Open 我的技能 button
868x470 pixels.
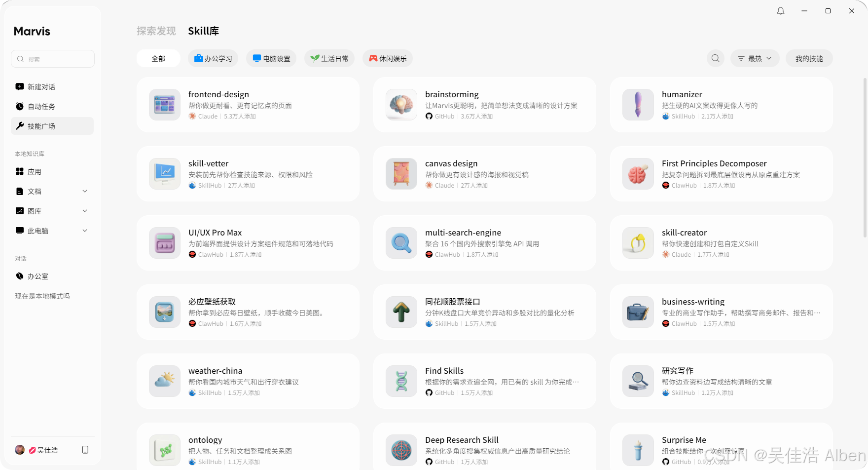coord(809,58)
